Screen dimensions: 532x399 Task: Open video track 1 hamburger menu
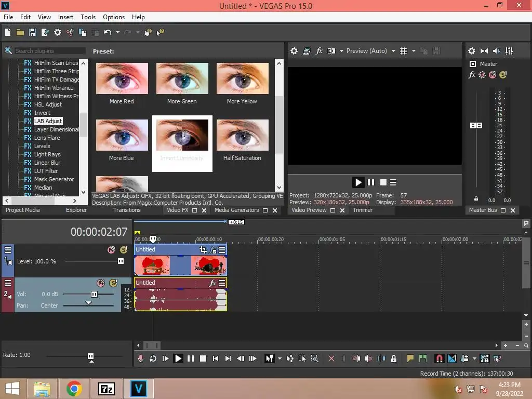8,250
